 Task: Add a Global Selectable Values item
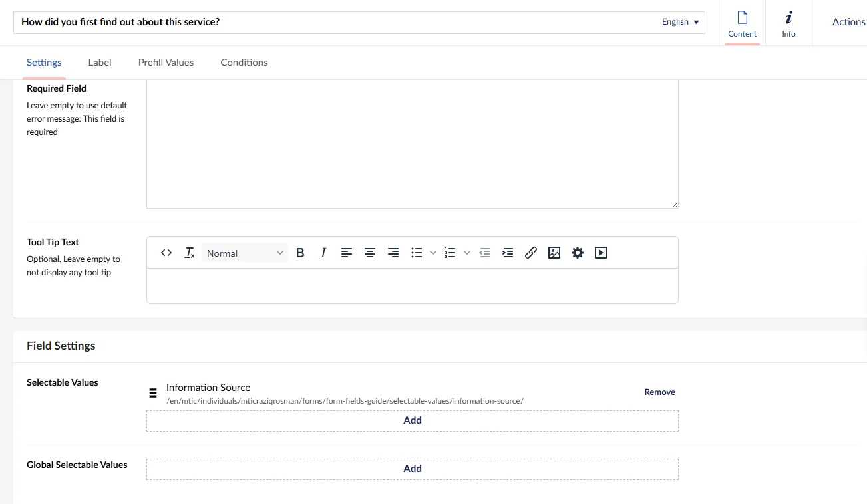coord(413,469)
